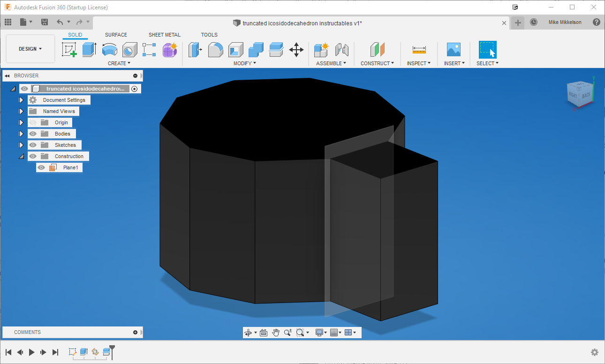
Task: Switch to the SHEET METAL tab
Action: (164, 34)
